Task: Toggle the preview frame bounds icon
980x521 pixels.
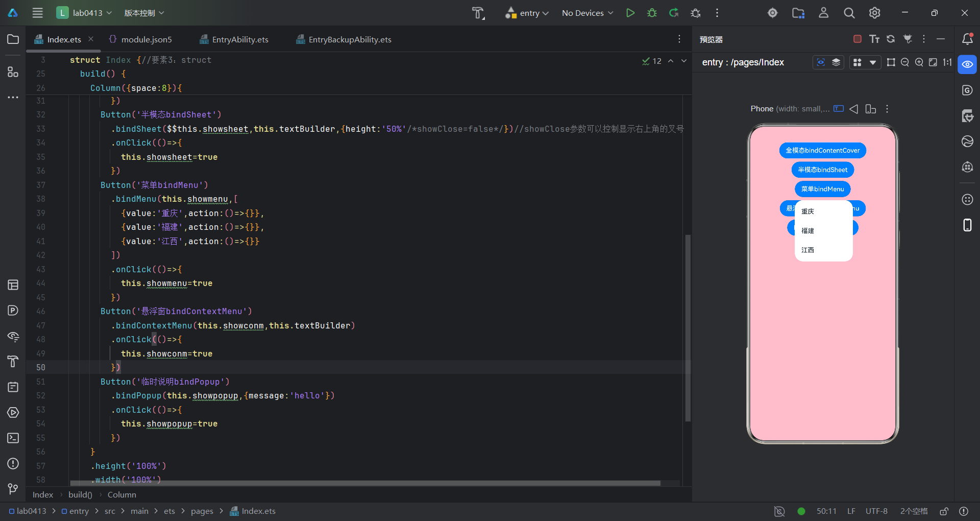Action: pyautogui.click(x=891, y=62)
